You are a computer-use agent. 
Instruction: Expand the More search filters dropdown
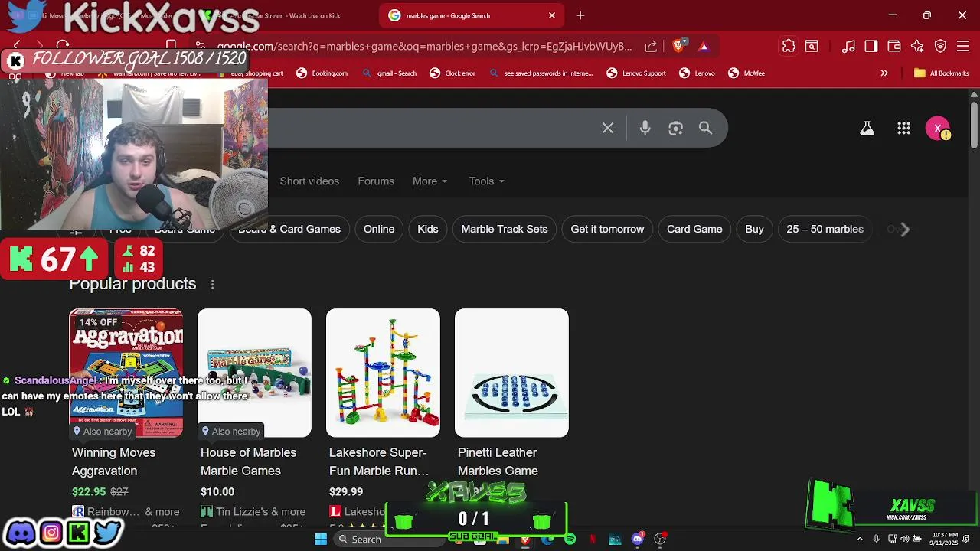tap(430, 181)
